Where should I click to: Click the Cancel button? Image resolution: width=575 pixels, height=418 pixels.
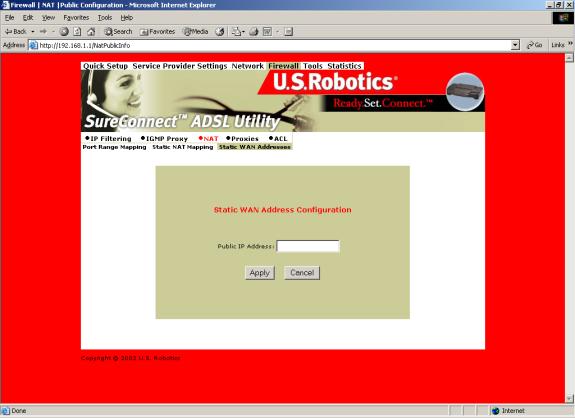[302, 273]
